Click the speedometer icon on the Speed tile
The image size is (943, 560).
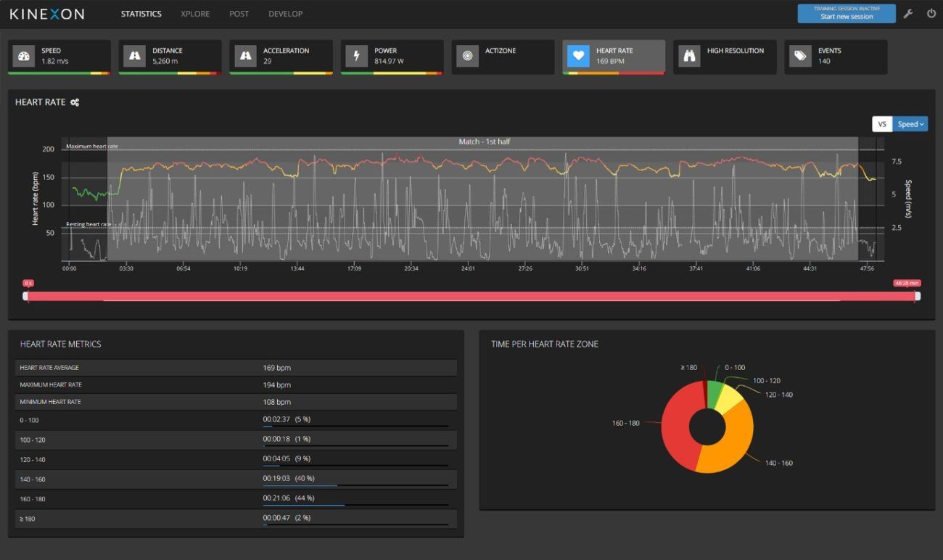[25, 54]
